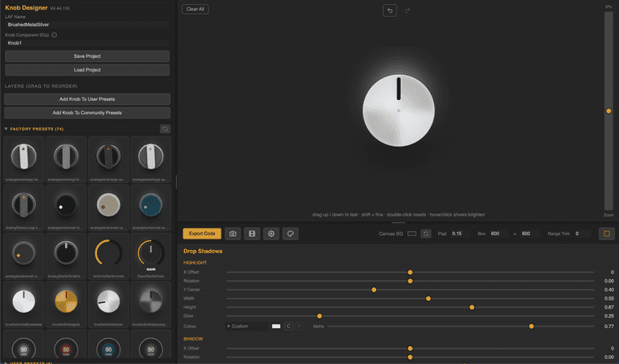619x364 pixels.
Task: Refresh the Factory Presets list
Action: click(x=165, y=129)
